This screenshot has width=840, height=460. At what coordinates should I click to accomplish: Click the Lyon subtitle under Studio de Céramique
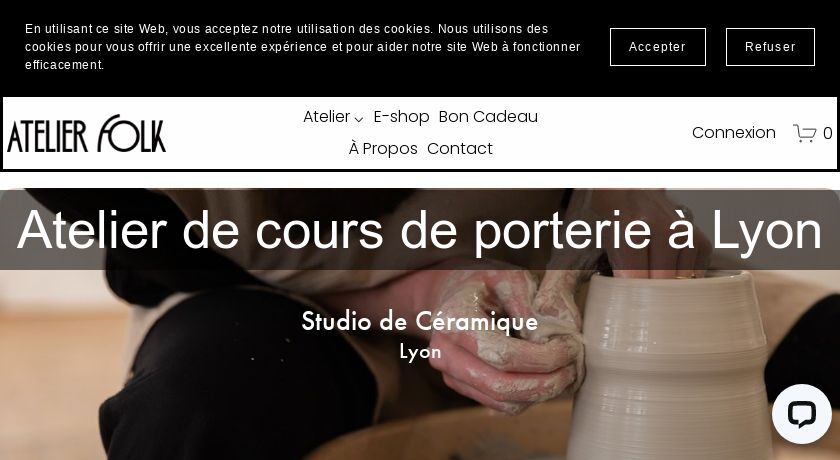coord(420,352)
